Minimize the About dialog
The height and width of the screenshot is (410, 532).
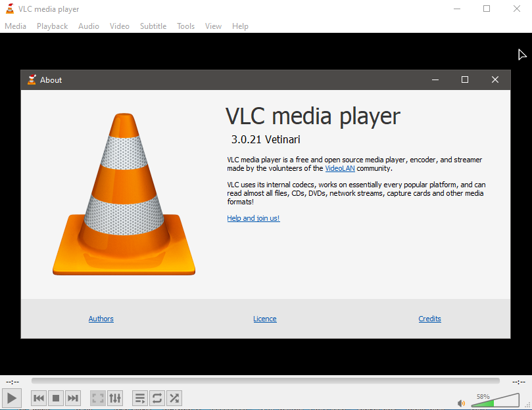pyautogui.click(x=435, y=80)
